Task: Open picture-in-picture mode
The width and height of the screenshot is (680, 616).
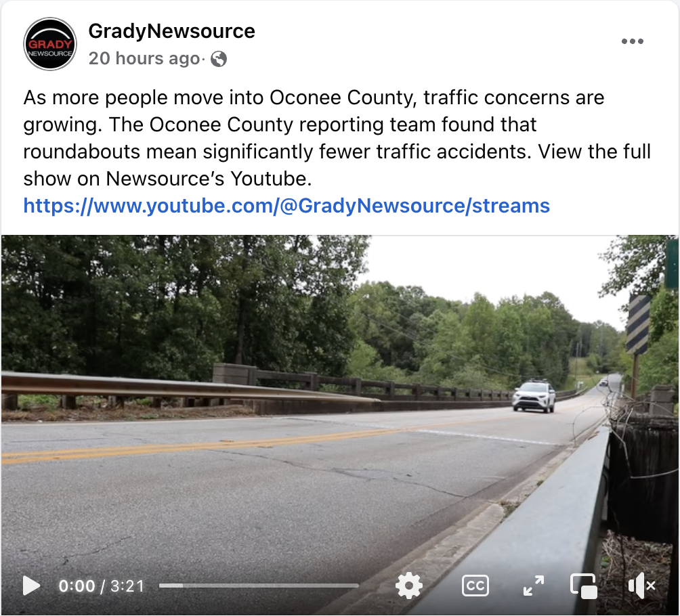Action: tap(584, 586)
